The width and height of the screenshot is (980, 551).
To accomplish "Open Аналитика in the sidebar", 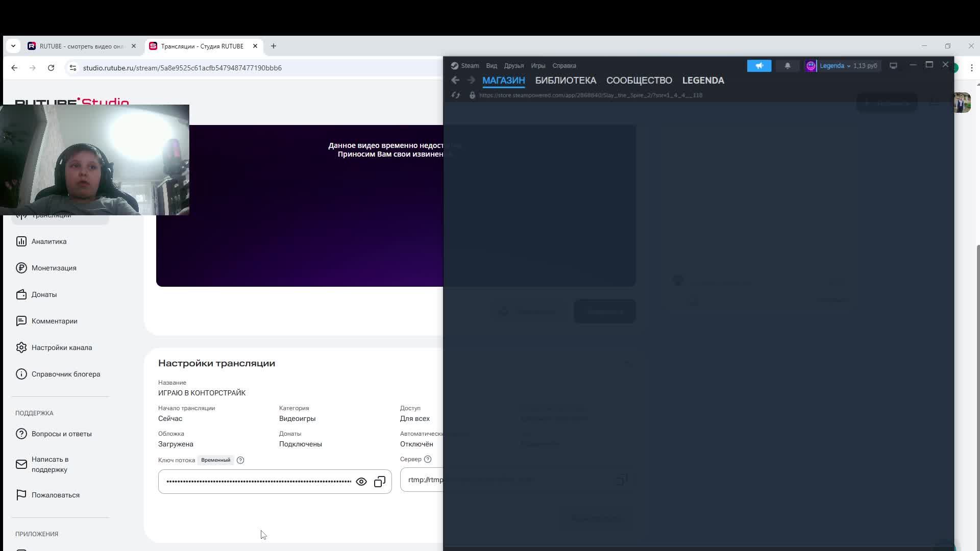I will 49,241.
